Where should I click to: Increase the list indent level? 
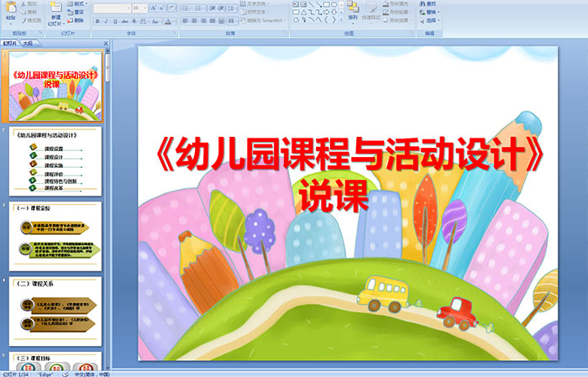[x=221, y=8]
